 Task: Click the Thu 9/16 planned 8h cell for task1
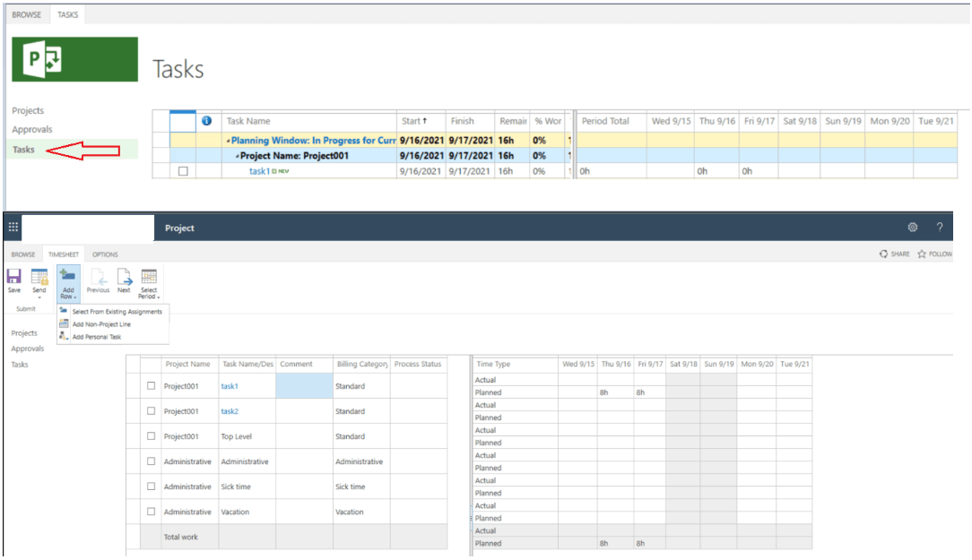pyautogui.click(x=615, y=392)
